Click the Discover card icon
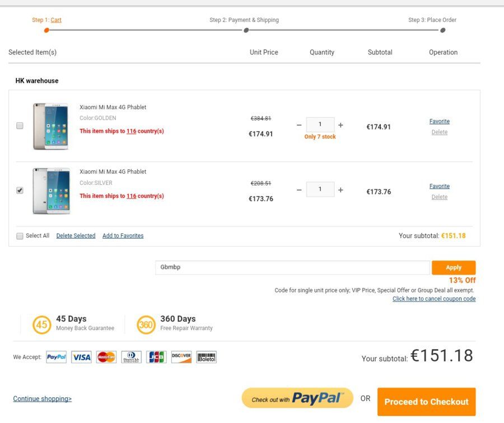 181,357
